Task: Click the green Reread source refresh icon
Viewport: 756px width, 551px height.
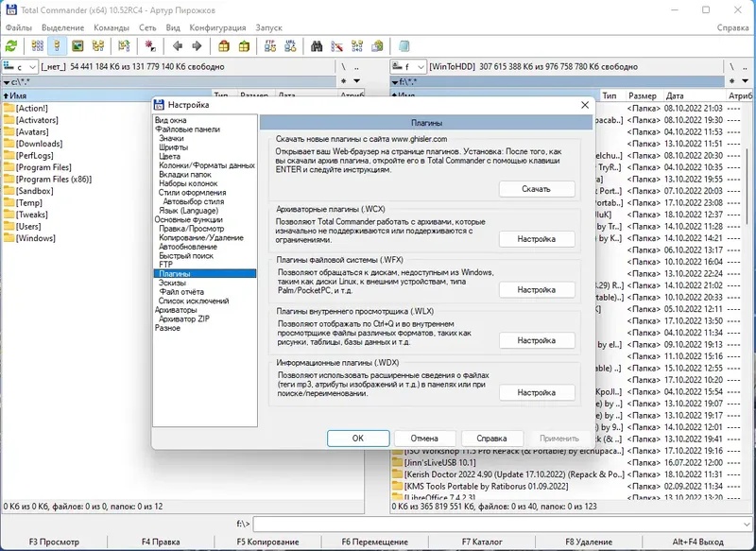Action: (x=11, y=46)
